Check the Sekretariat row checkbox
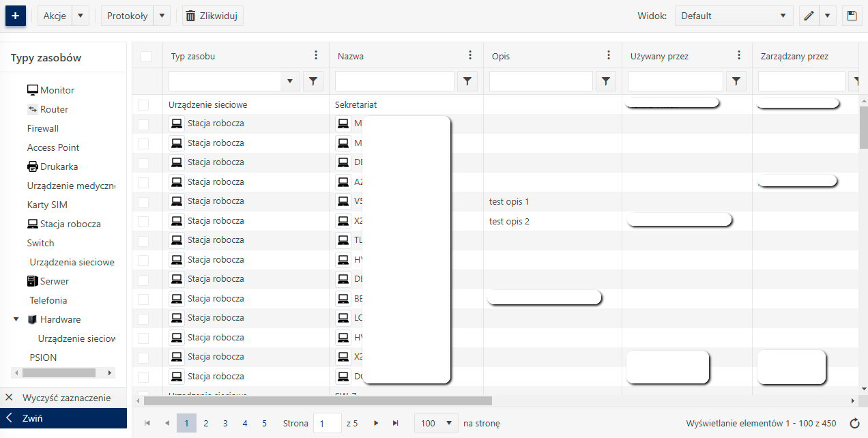This screenshot has height=438, width=868. point(143,105)
